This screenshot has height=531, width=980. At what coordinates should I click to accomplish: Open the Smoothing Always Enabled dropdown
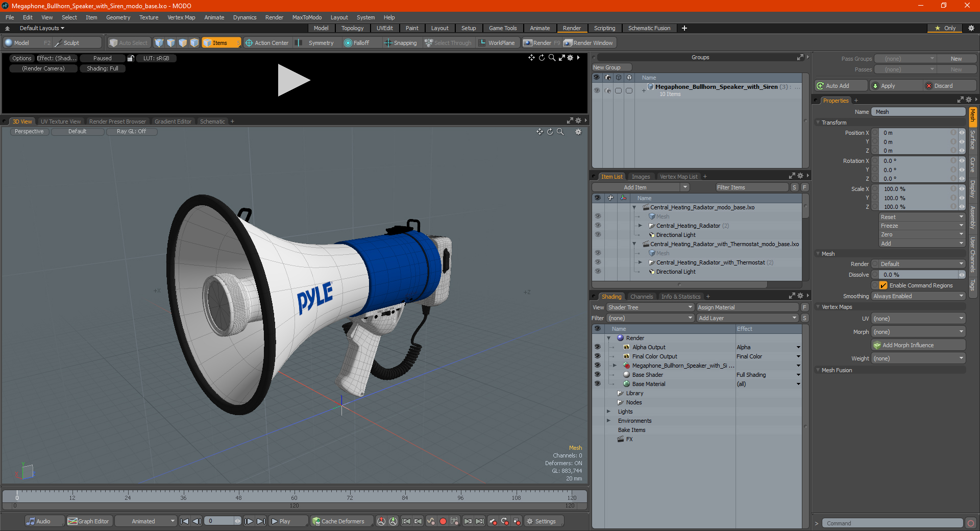[918, 296]
